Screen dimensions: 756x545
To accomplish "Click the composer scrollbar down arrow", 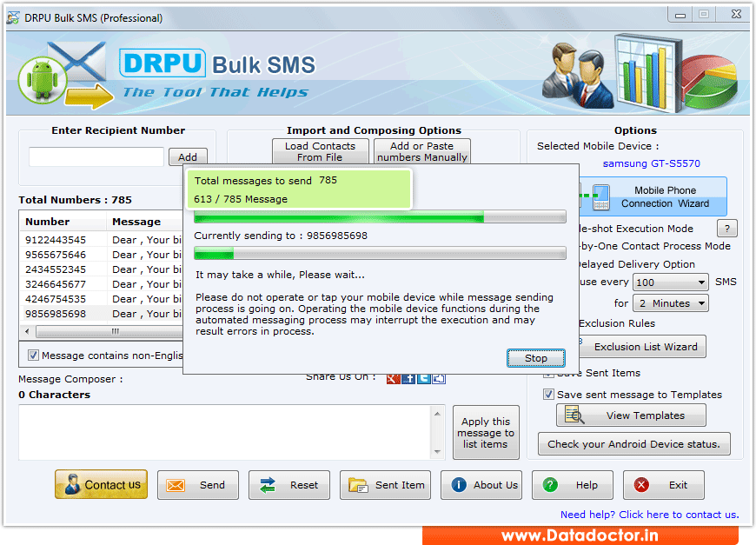I will point(437,451).
